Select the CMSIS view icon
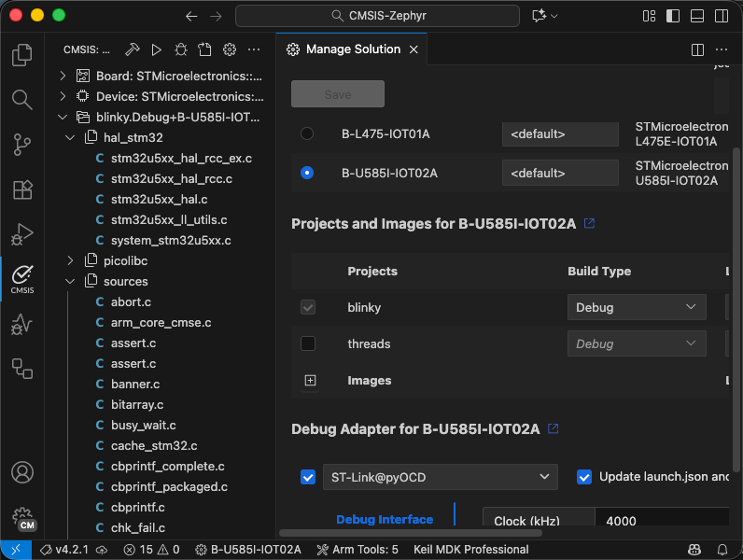 pyautogui.click(x=22, y=279)
